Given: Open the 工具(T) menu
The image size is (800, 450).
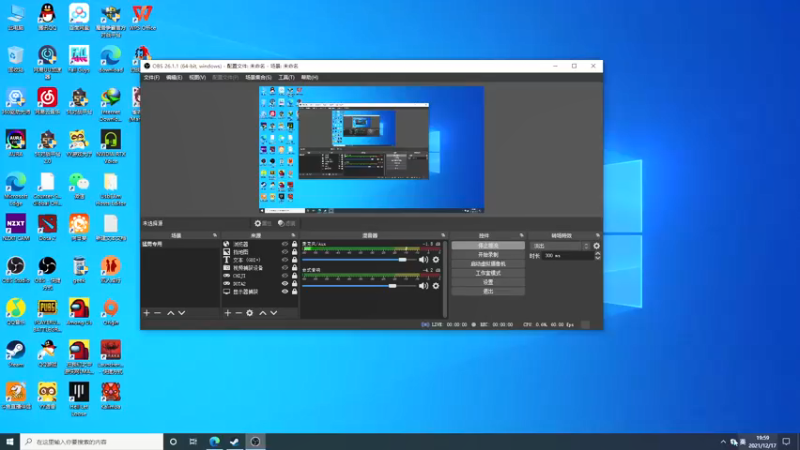Looking at the screenshot, I should (x=286, y=78).
